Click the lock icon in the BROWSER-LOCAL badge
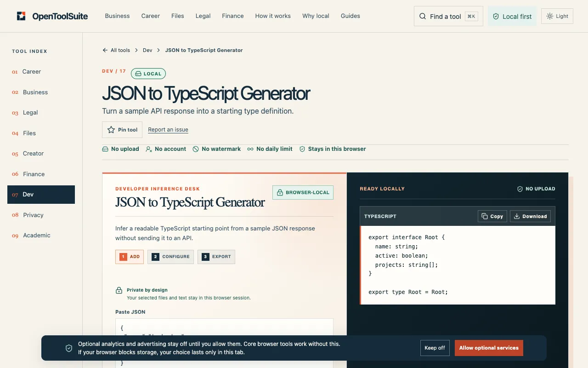Screen dimensions: 588x368 pyautogui.click(x=280, y=192)
